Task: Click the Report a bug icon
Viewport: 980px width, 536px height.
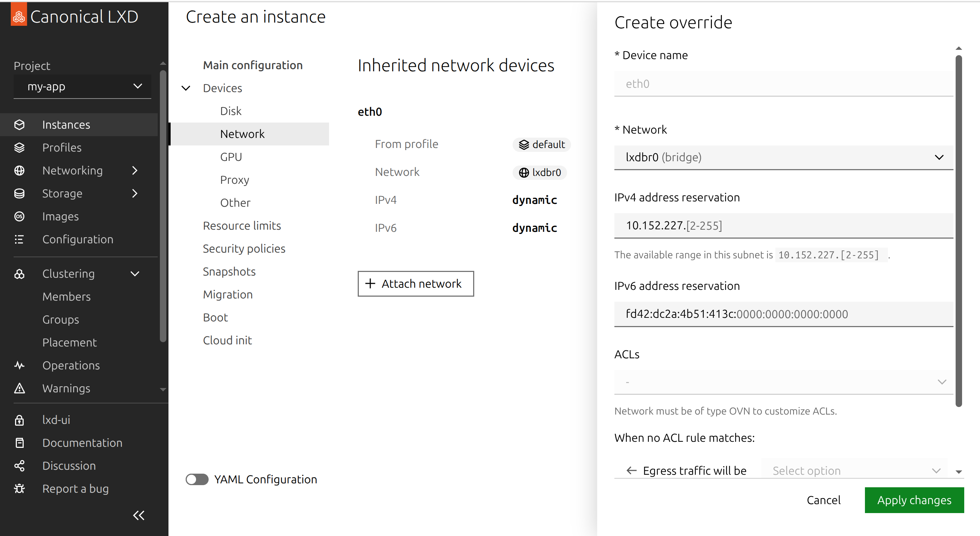Action: coord(19,488)
